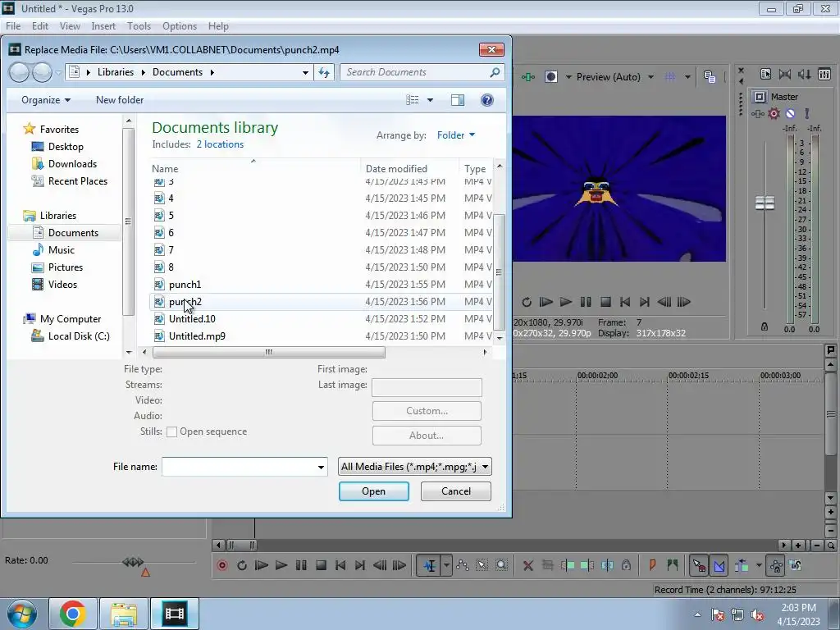This screenshot has width=840, height=630.
Task: Select the Normal Edit tool
Action: 430,565
